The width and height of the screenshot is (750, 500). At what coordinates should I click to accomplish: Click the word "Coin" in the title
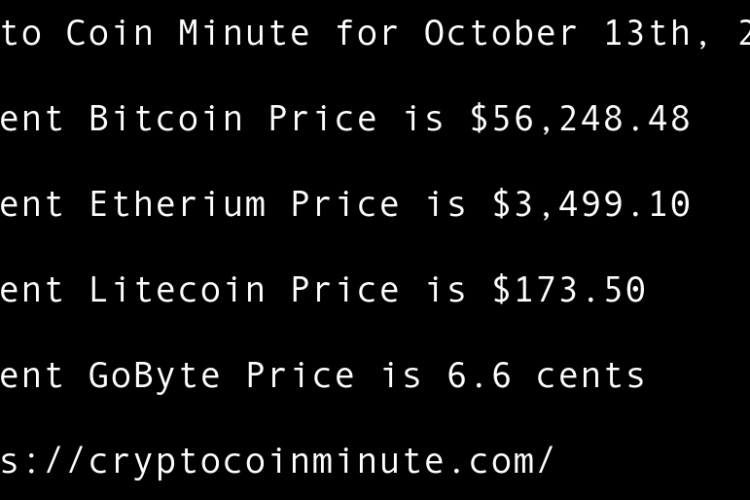click(x=110, y=33)
